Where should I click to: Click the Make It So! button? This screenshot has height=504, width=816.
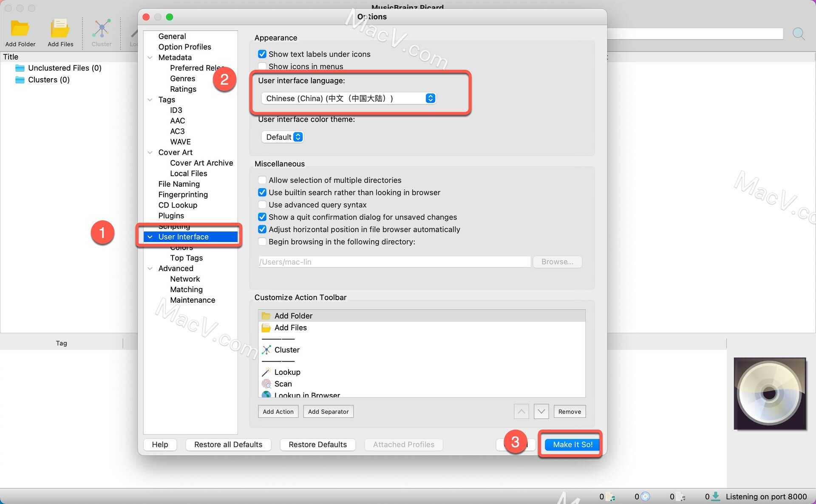[572, 445]
